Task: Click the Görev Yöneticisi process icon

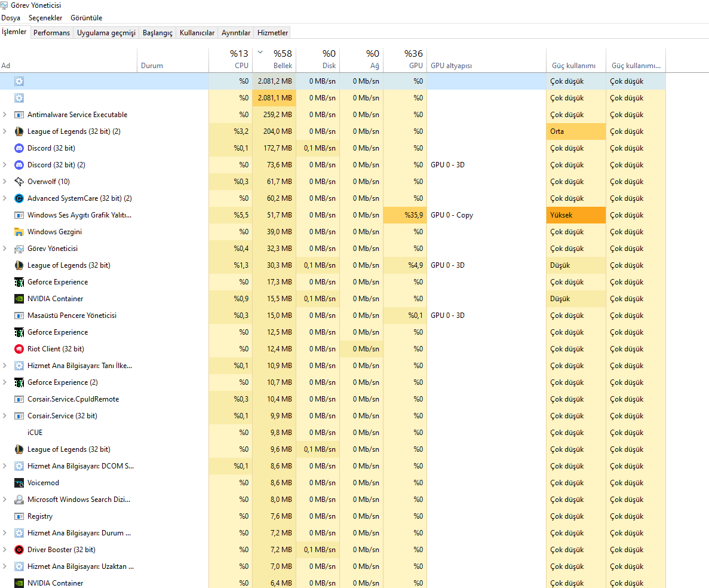Action: (19, 249)
